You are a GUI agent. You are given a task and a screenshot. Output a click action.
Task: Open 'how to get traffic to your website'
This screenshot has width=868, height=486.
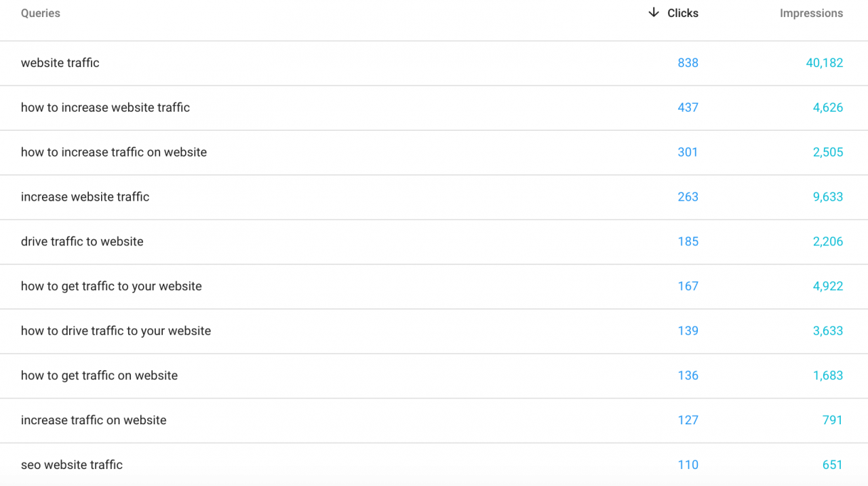click(x=434, y=287)
